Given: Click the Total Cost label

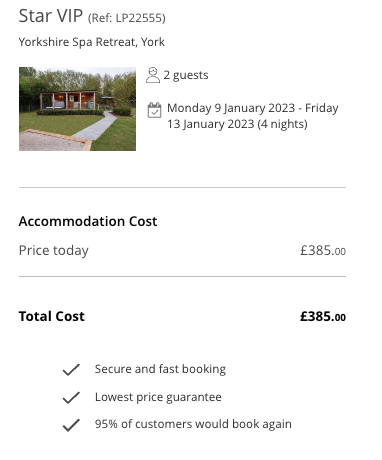Looking at the screenshot, I should point(52,316).
